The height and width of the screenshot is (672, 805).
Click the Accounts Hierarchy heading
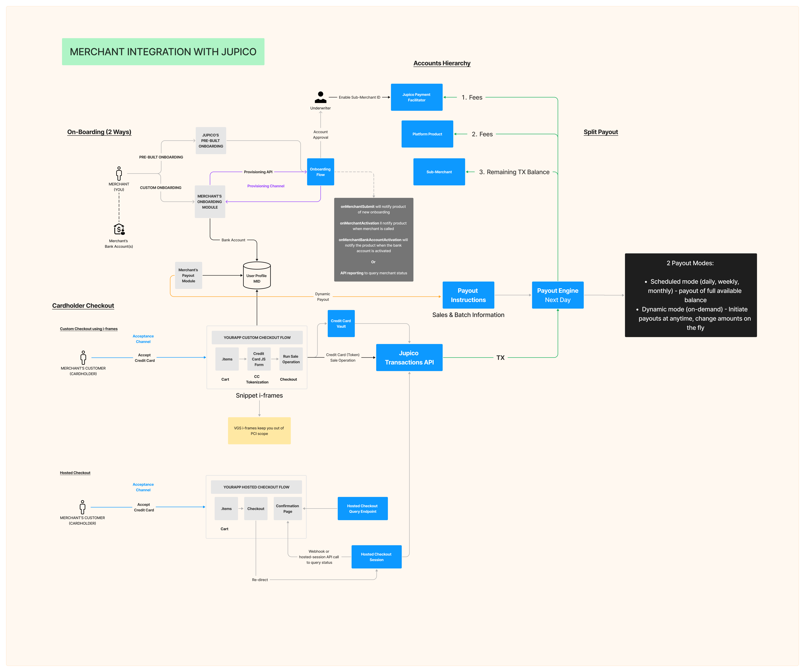coord(442,63)
